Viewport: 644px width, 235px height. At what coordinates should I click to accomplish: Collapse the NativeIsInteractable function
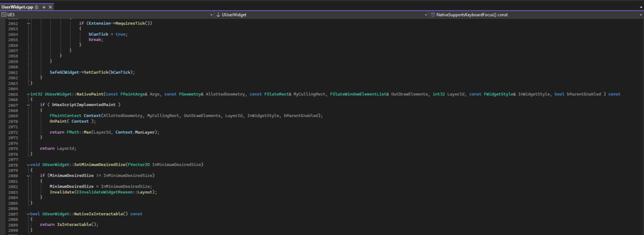coord(29,214)
